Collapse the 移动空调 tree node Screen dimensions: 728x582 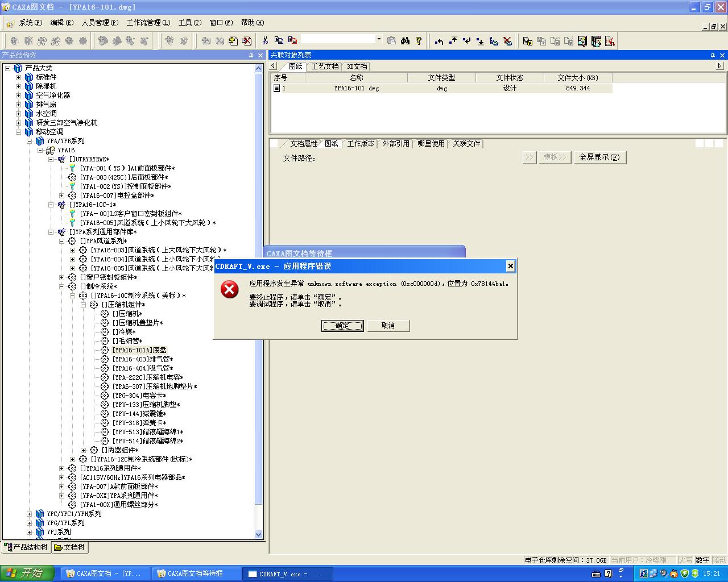(19, 132)
